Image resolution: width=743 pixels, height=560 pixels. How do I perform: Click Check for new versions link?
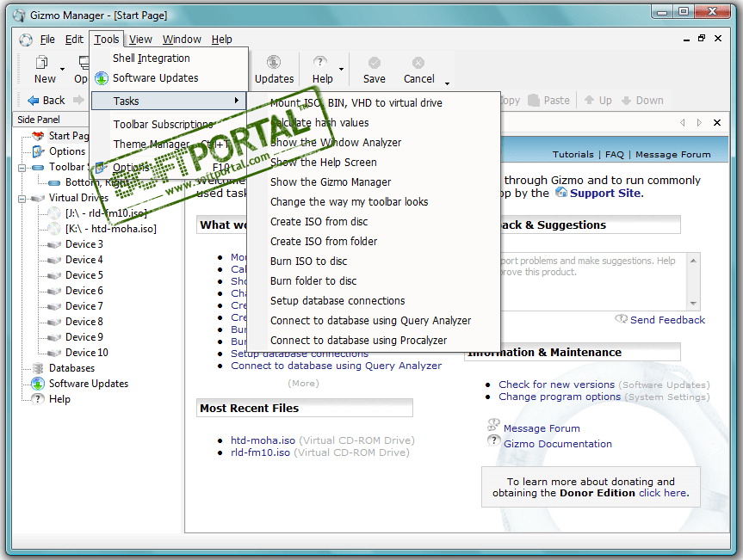coord(556,385)
